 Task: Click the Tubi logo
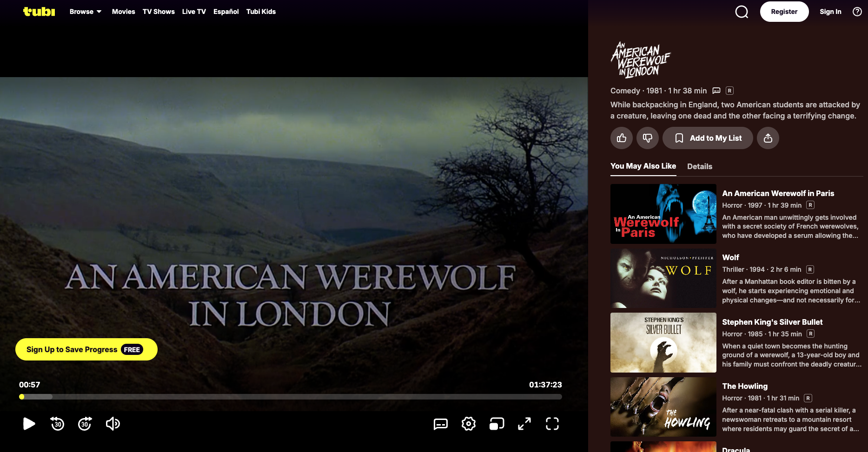(39, 12)
